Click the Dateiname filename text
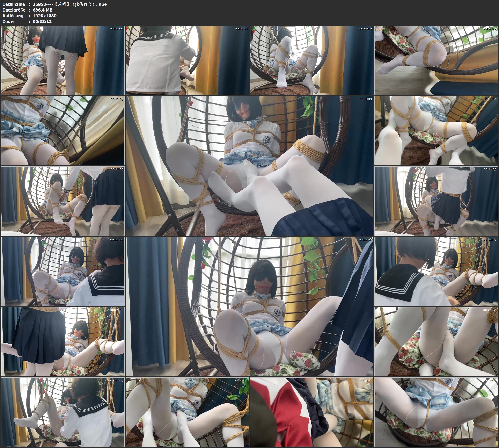The height and width of the screenshot is (448, 499). pos(70,4)
